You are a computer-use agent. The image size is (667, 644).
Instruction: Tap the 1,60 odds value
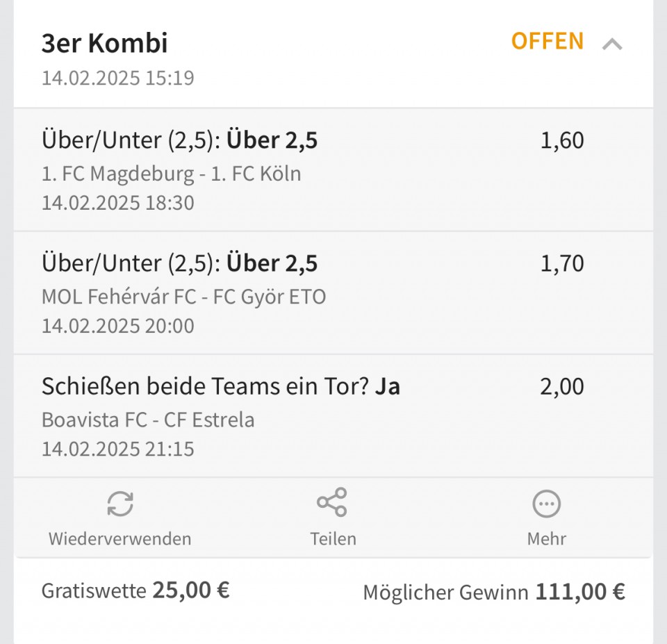[x=561, y=141]
